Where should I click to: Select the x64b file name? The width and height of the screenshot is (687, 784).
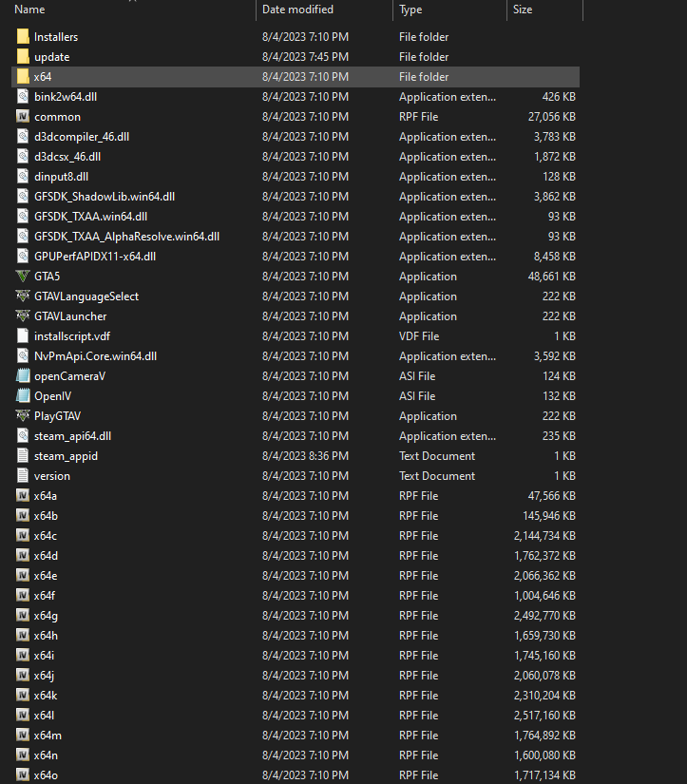pyautogui.click(x=46, y=515)
